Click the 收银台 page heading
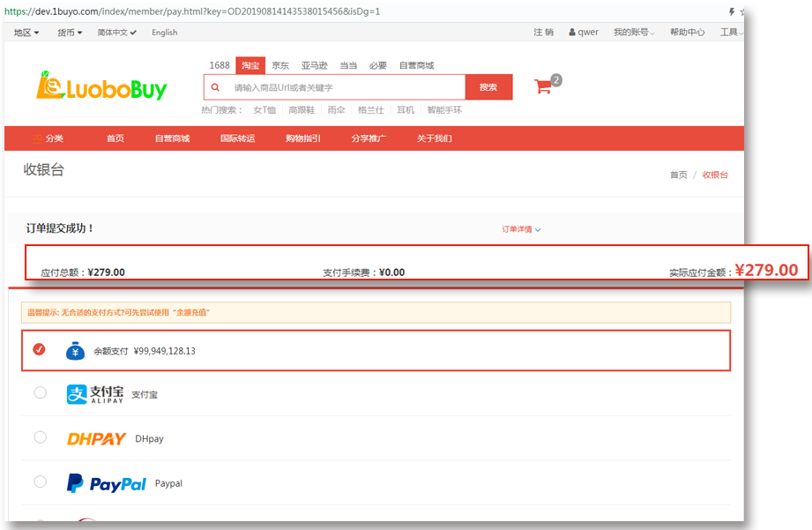 click(43, 169)
